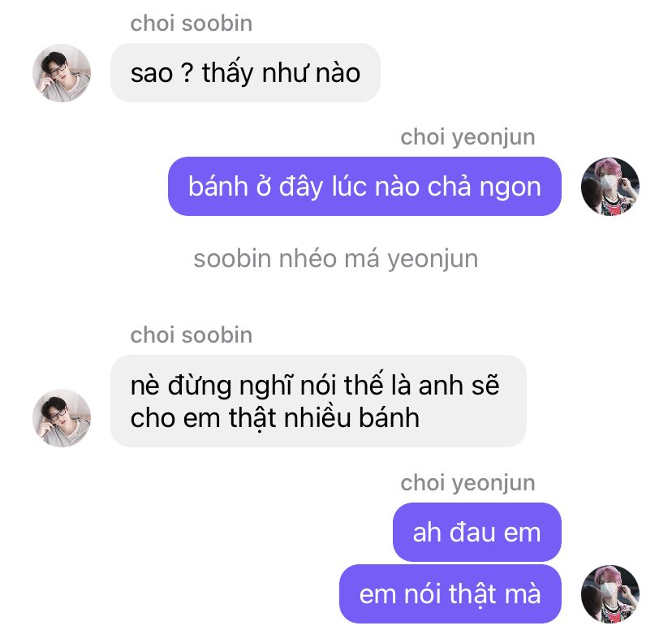Click "choi yeonjun" label above "ah đau em"
The width and height of the screenshot is (672, 643).
[467, 483]
